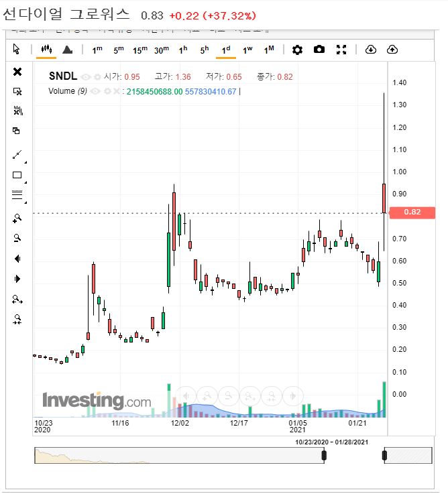This screenshot has height=500, width=448.
Task: Open chart settings gear in top toolbar
Action: pyautogui.click(x=297, y=50)
